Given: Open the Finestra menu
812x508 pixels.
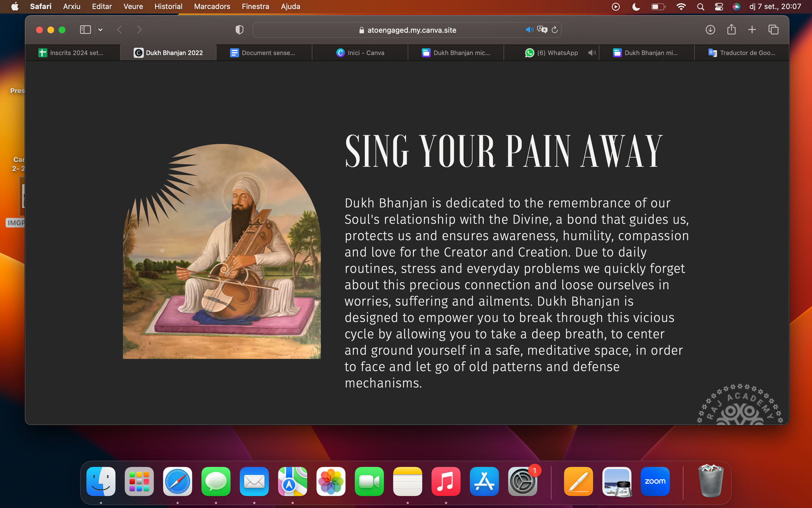Looking at the screenshot, I should [x=256, y=6].
